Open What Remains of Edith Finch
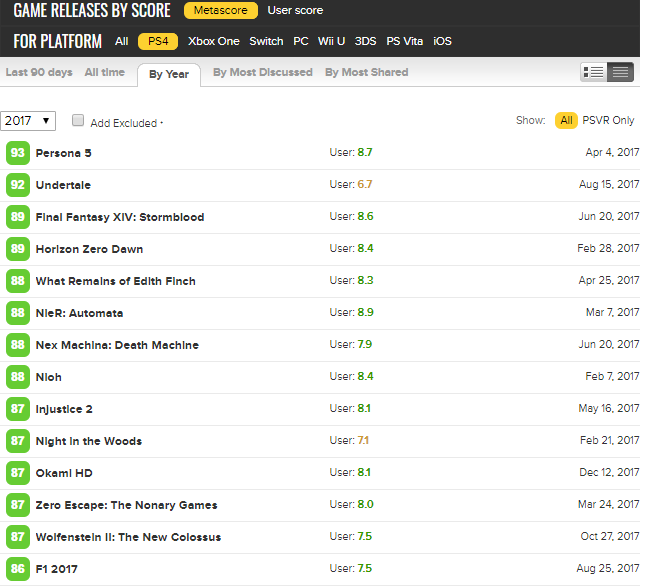 tap(116, 281)
